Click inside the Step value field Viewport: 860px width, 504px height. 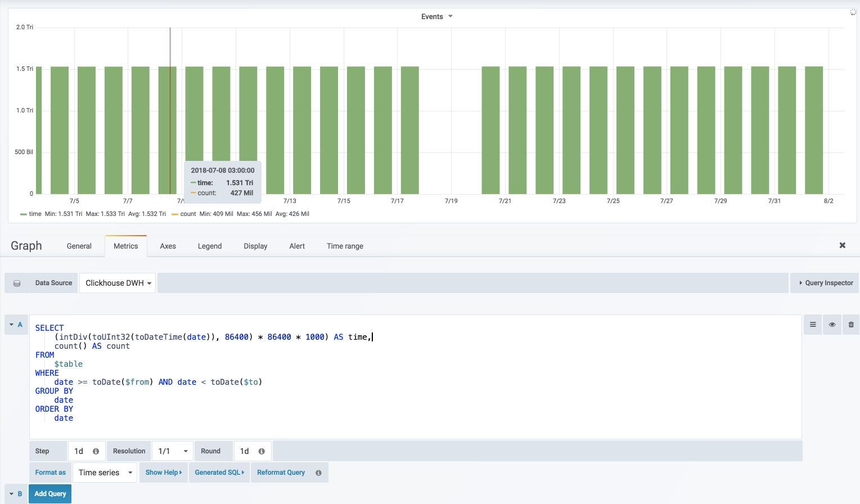tap(79, 451)
